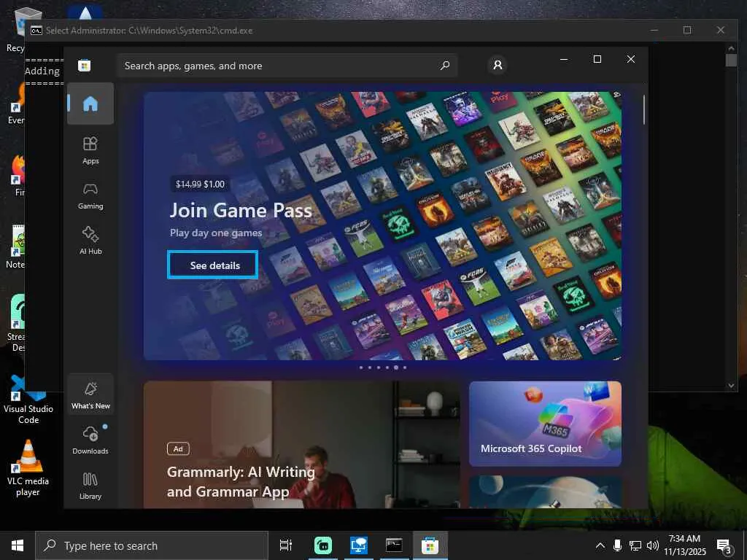Image resolution: width=747 pixels, height=560 pixels.
Task: Open Task View on the taskbar
Action: pyautogui.click(x=285, y=545)
